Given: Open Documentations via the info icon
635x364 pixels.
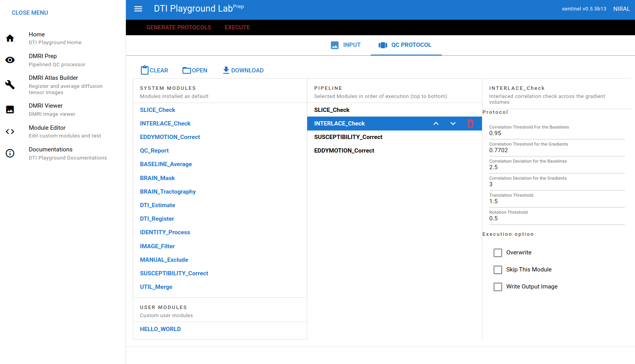Looking at the screenshot, I should pyautogui.click(x=10, y=153).
